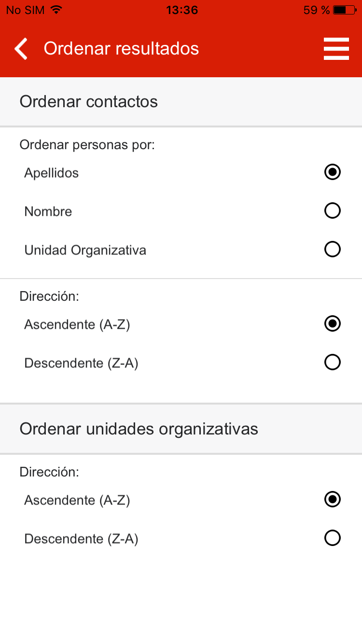Screen dimensions: 362x644
Task: Select Descendente (Z-A) radio for organizational units
Action: pyautogui.click(x=333, y=538)
